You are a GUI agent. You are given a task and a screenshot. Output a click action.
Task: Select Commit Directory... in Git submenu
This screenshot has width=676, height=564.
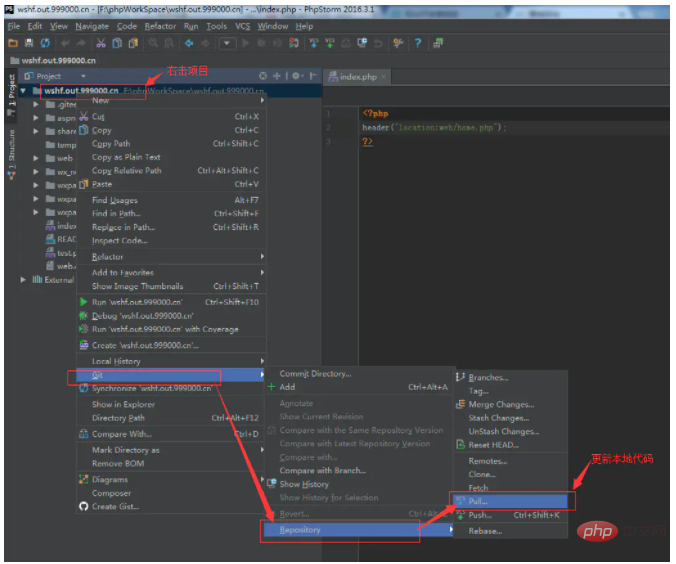(315, 374)
